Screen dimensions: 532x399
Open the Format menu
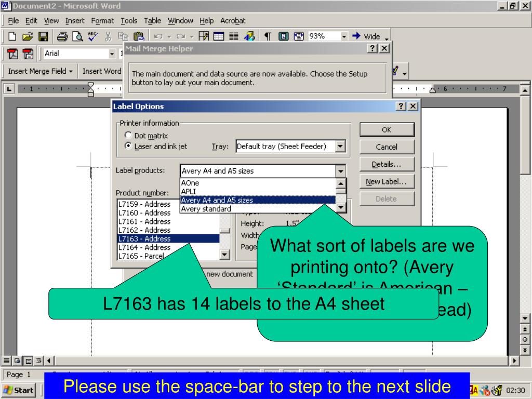tap(102, 21)
